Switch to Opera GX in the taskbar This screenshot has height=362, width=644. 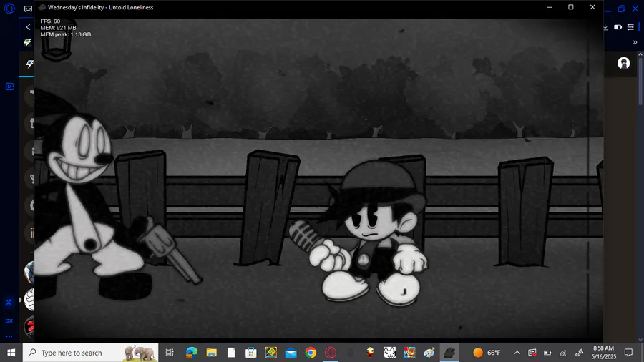331,353
